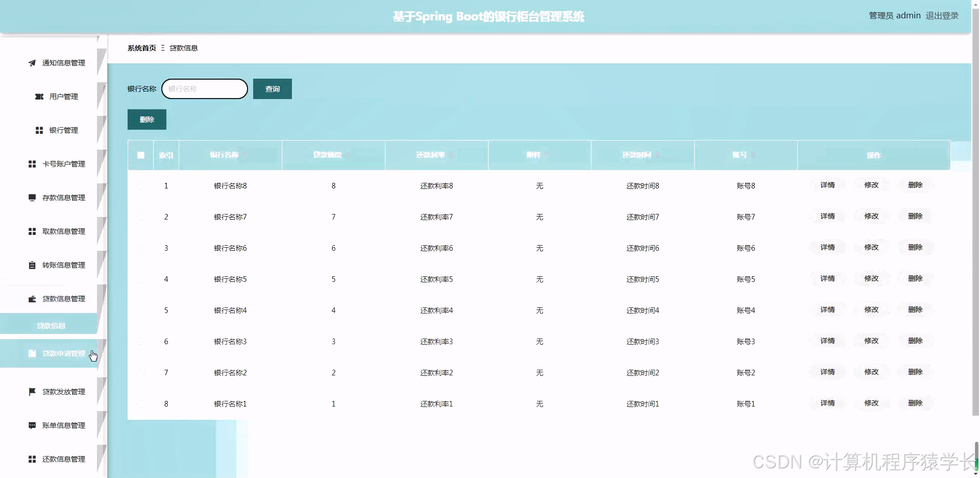The image size is (980, 478).
Task: Check the checkbox for row 银行名称7
Action: pyautogui.click(x=141, y=217)
